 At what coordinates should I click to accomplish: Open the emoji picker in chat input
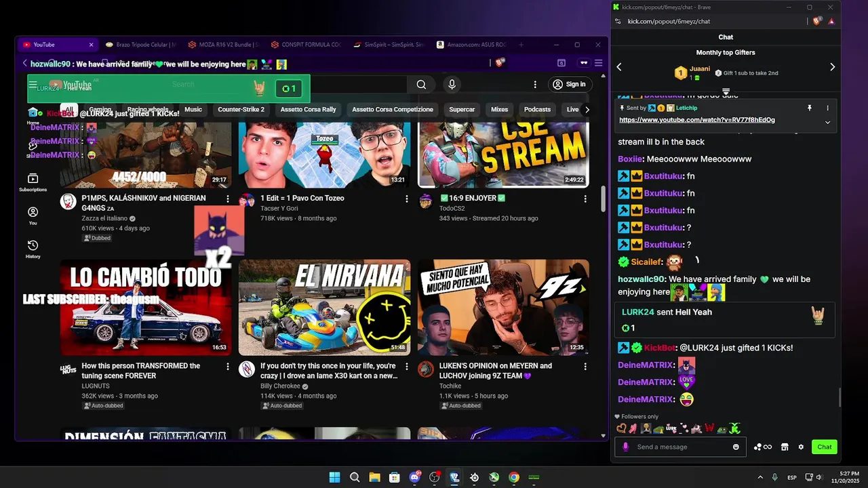tap(736, 447)
